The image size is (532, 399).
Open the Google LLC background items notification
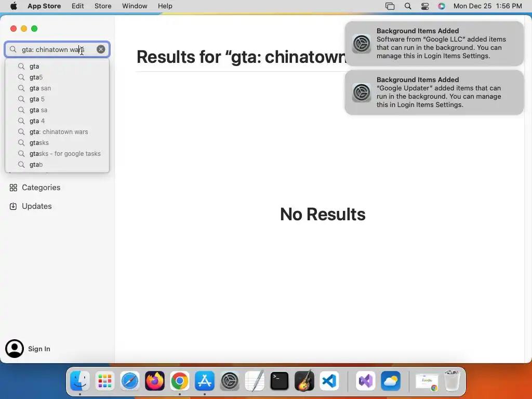pos(434,44)
